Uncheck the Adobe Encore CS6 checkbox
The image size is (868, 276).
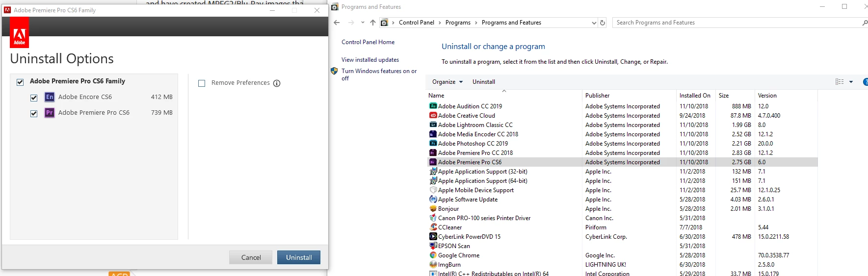tap(34, 98)
